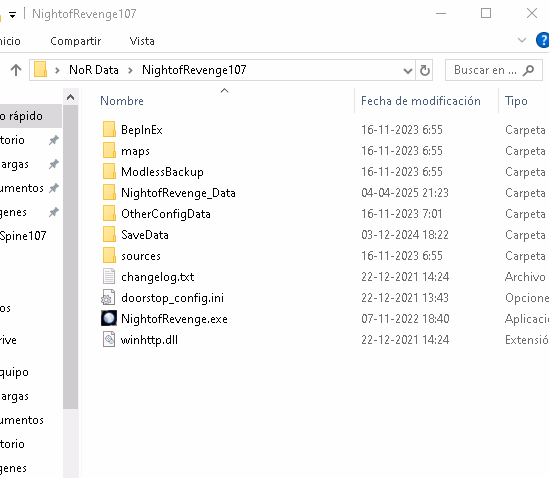
Task: Open the Explorer help button
Action: point(543,40)
